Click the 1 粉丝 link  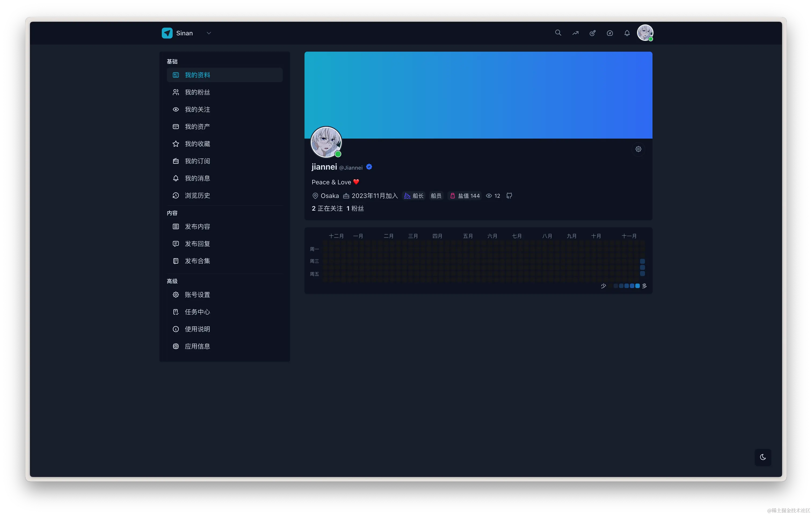tap(355, 209)
